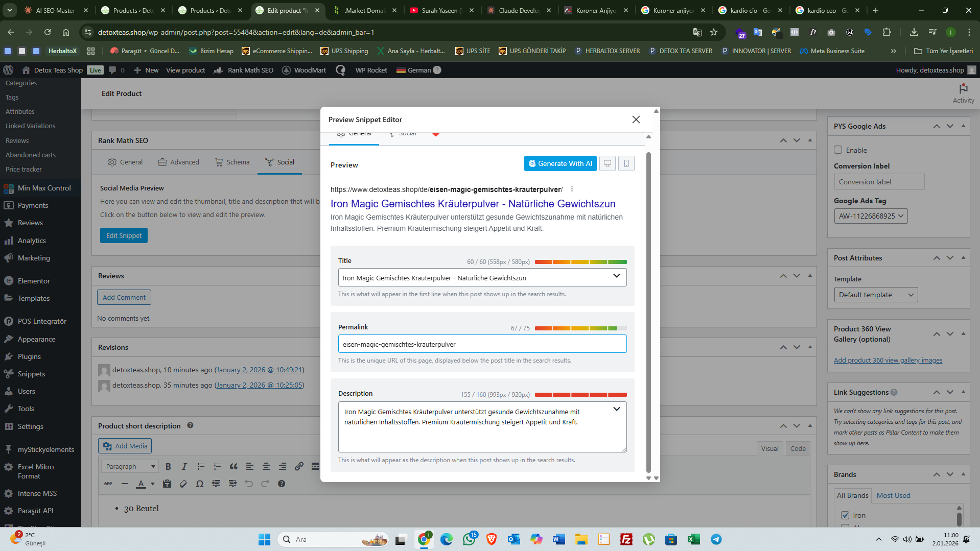Click the Bold formatting icon
The height and width of the screenshot is (551, 980).
click(168, 466)
